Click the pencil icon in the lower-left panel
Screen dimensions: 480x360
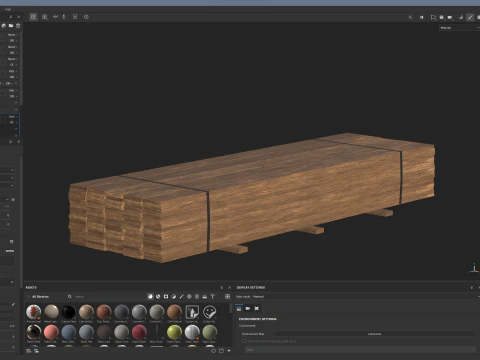13,304
